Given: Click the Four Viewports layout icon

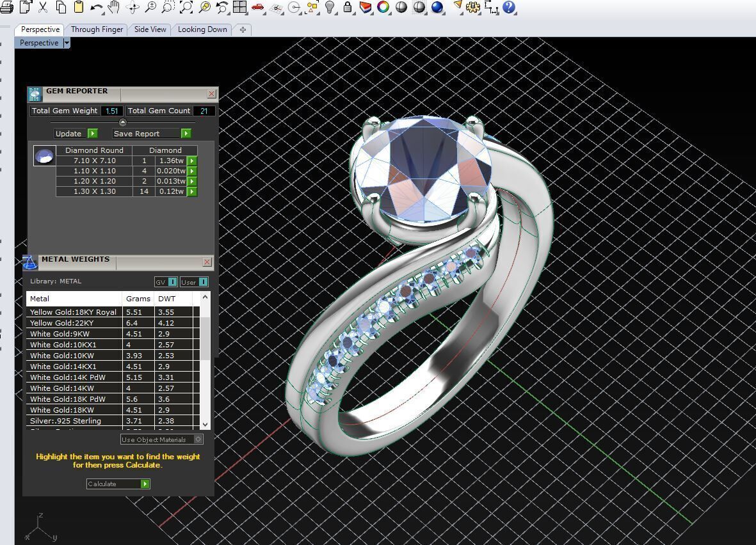Looking at the screenshot, I should coord(239,7).
